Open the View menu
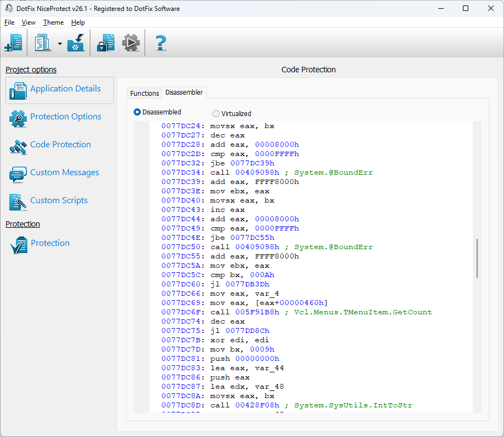Viewport: 504px width, 437px height. (x=28, y=22)
